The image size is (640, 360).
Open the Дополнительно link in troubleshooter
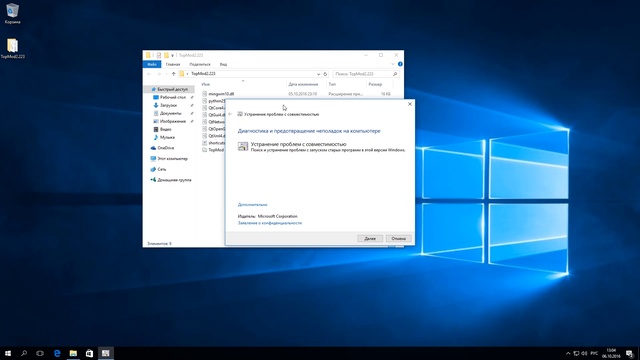[253, 204]
